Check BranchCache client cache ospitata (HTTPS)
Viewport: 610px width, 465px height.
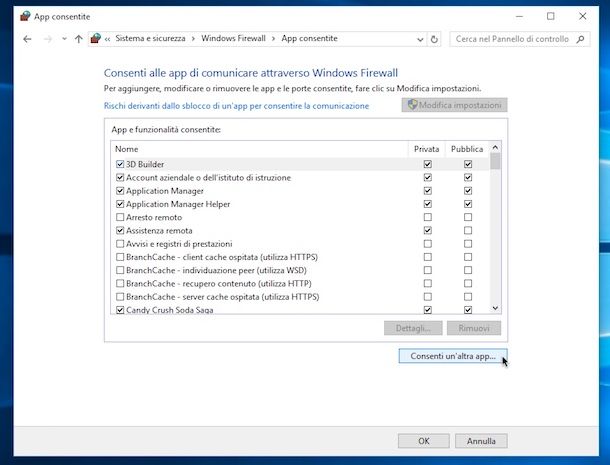120,257
